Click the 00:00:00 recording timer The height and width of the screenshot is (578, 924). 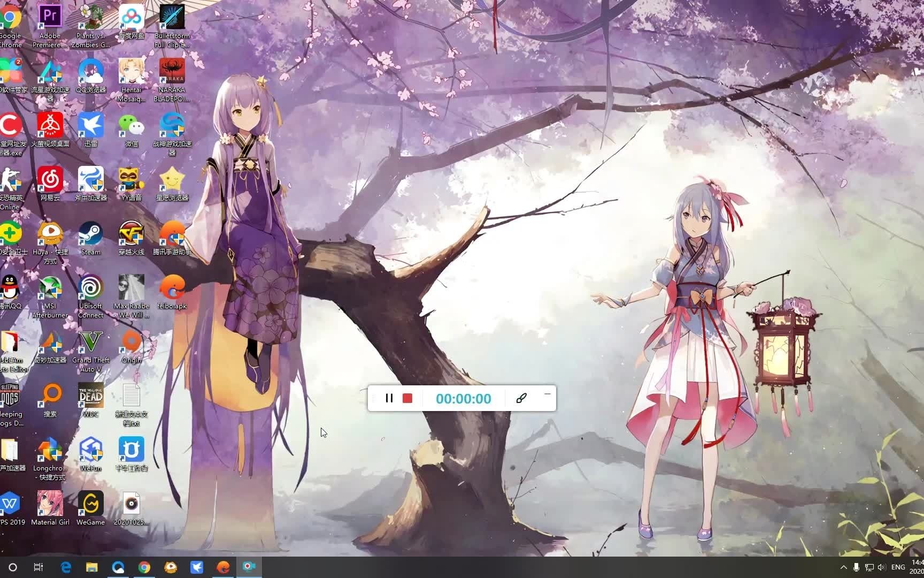(463, 399)
